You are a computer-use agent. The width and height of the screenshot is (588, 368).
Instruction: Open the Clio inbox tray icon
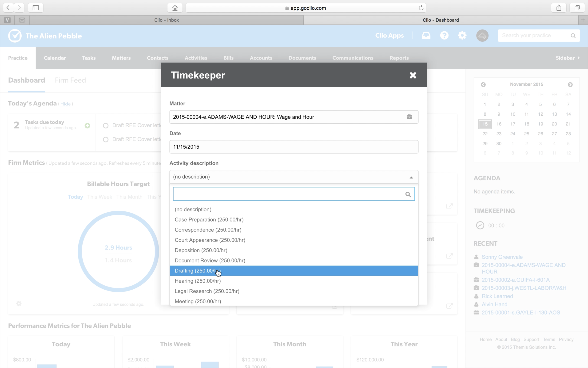click(426, 36)
